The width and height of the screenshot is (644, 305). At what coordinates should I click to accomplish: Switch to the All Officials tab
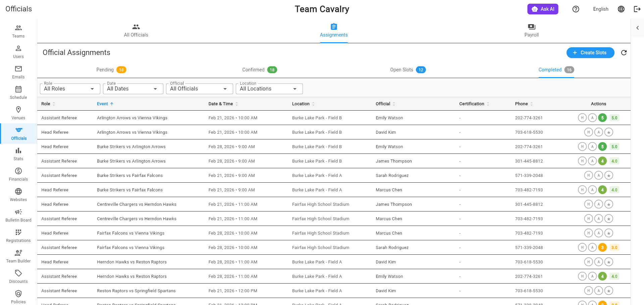(x=136, y=30)
